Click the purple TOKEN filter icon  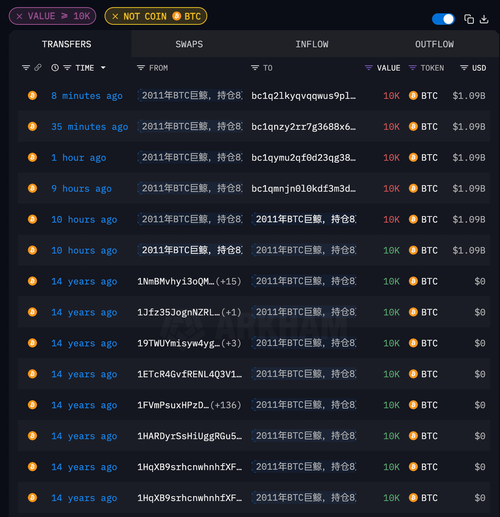(412, 68)
